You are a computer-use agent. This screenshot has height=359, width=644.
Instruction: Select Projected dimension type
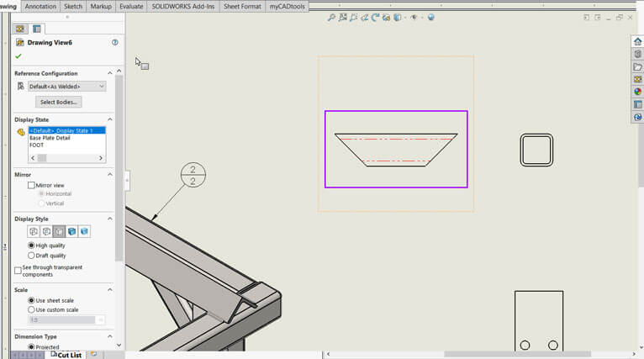tap(31, 347)
